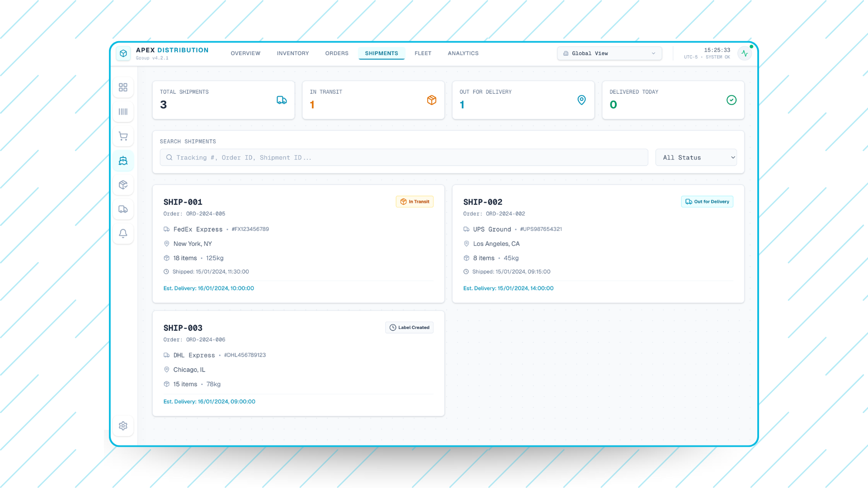The height and width of the screenshot is (488, 868).
Task: Open the Analytics tab
Action: 463,53
